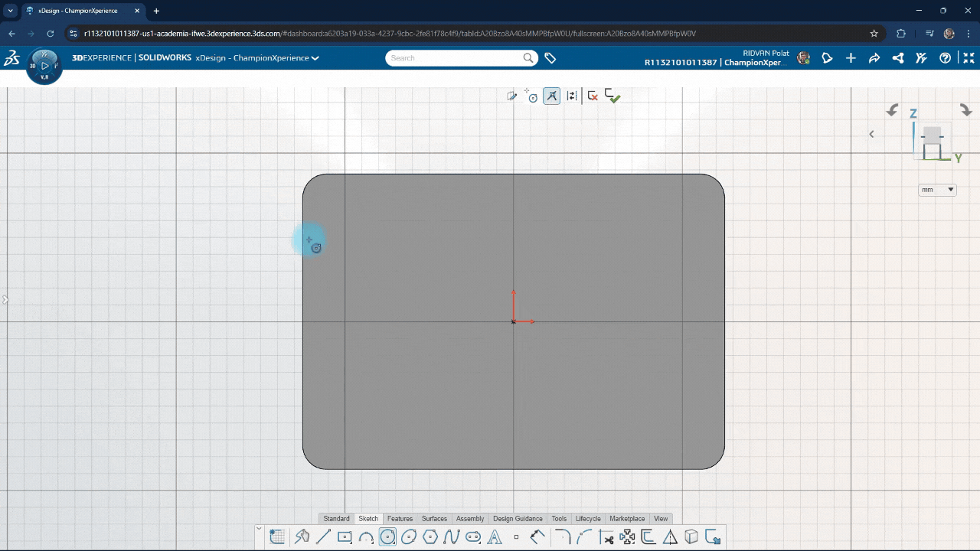The width and height of the screenshot is (980, 551).
Task: Choose the freehand sketch tool
Action: click(302, 537)
